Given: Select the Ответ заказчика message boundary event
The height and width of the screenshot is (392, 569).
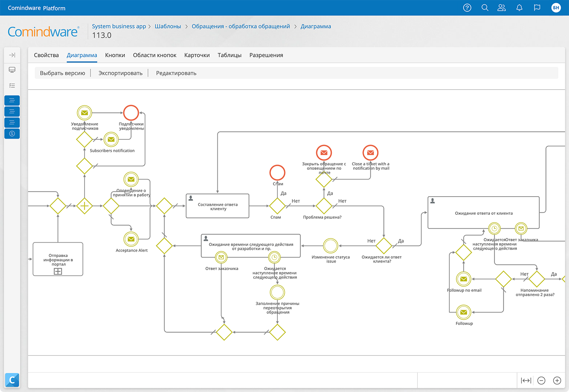Looking at the screenshot, I should 221,258.
